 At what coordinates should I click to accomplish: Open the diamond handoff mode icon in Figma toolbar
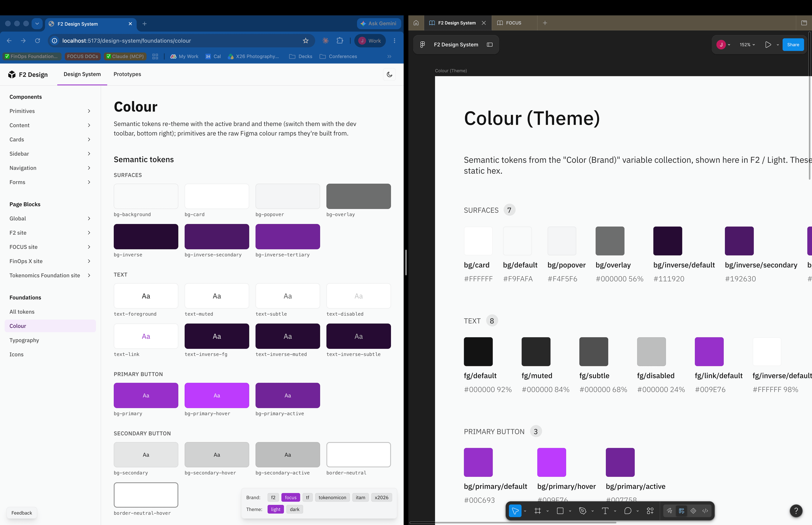click(x=693, y=511)
